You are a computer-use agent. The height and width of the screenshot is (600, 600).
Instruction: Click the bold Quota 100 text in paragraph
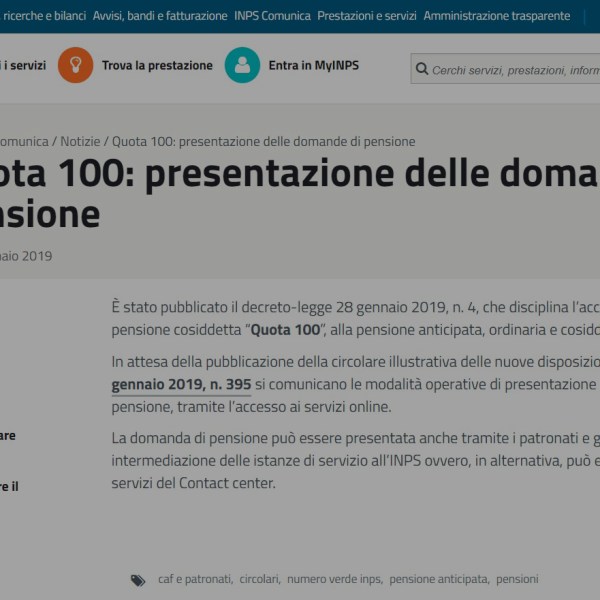click(x=285, y=330)
